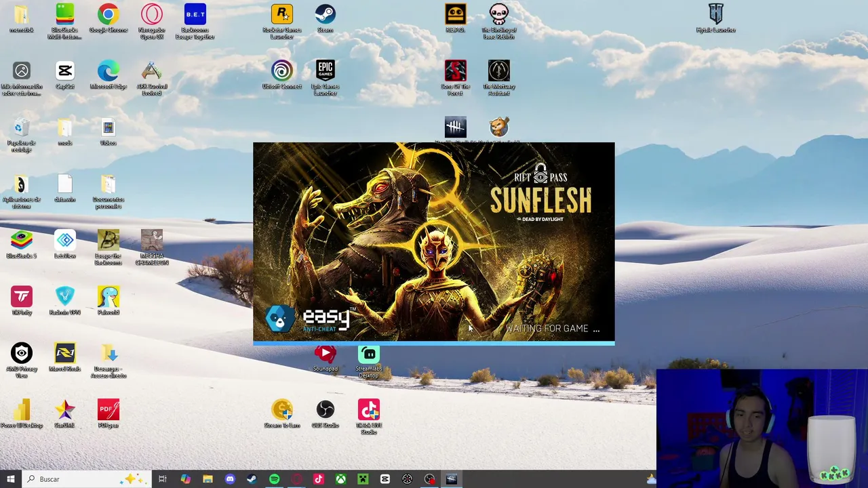Open Descargas - Acceso directo folder
This screenshot has width=868, height=488.
click(108, 361)
